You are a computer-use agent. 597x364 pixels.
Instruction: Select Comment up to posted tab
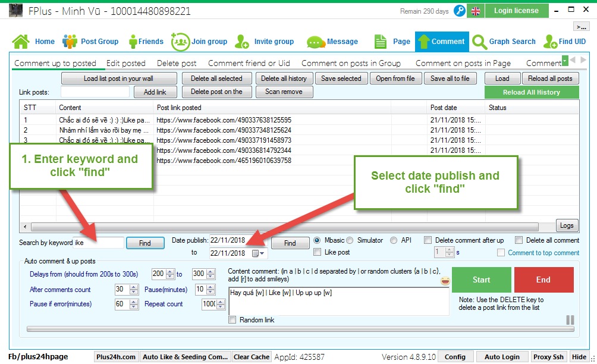[55, 63]
